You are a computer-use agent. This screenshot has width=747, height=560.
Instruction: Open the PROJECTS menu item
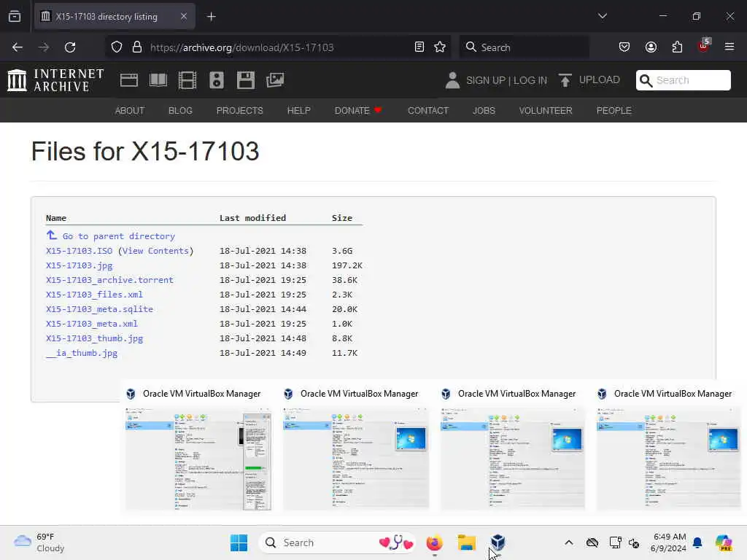coord(239,111)
